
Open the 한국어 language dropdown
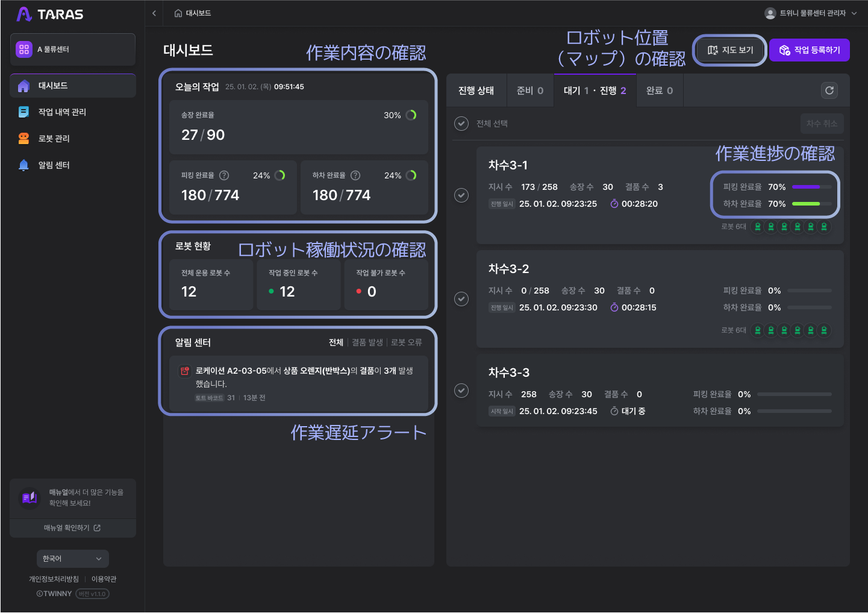coord(73,559)
